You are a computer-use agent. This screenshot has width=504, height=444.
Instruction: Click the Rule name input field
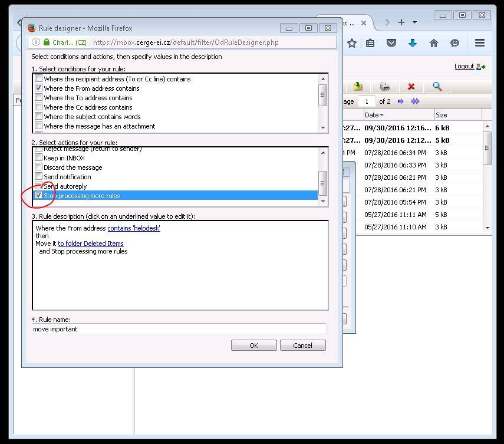point(179,329)
